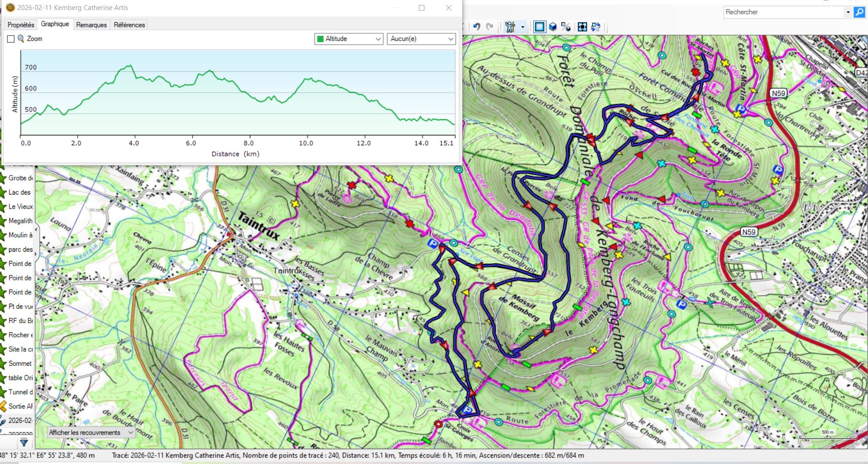Expand the Afficher les recouvrements dropdown

coord(91,432)
